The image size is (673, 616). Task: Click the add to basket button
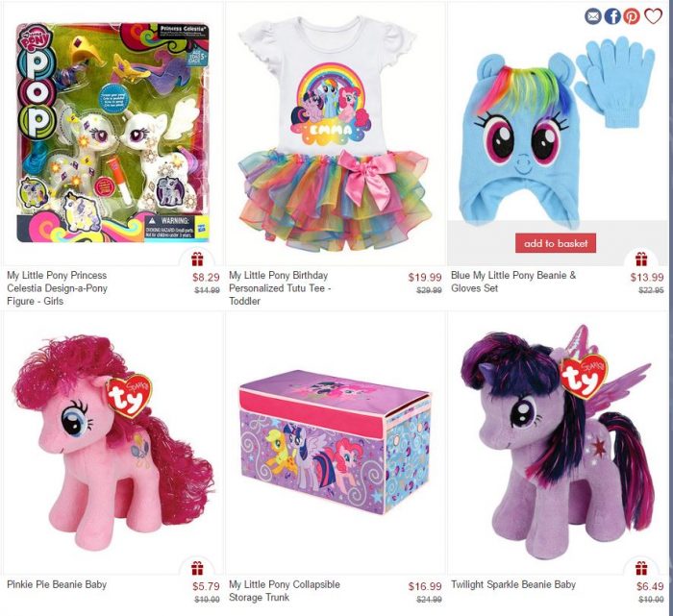pyautogui.click(x=556, y=243)
